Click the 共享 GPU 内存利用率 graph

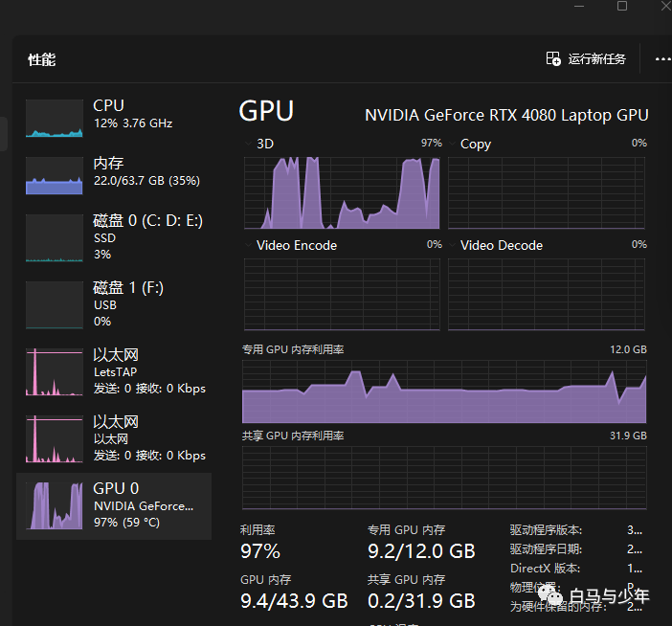(444, 477)
